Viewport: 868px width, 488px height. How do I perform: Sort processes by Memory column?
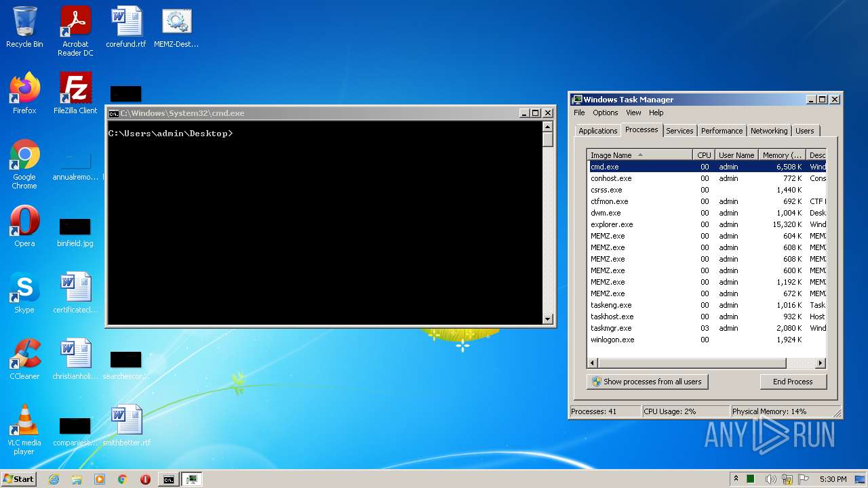[x=782, y=155]
